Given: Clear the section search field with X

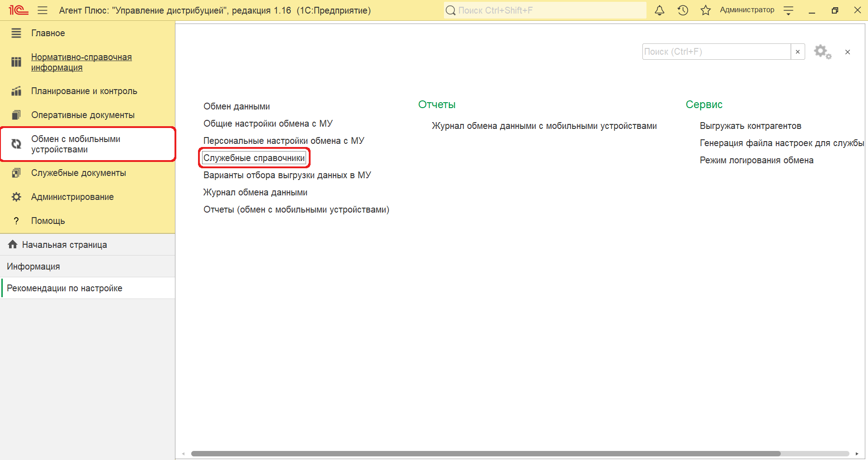Looking at the screenshot, I should point(797,52).
